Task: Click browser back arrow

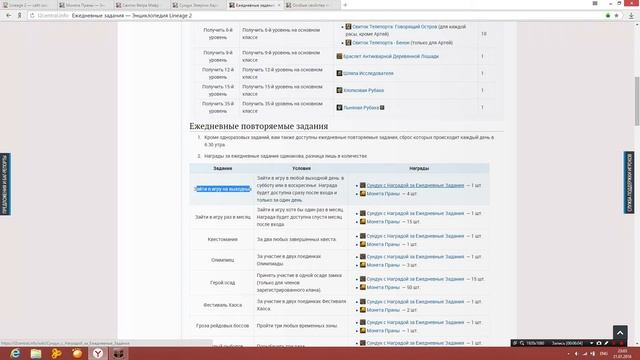Action: click(9, 16)
